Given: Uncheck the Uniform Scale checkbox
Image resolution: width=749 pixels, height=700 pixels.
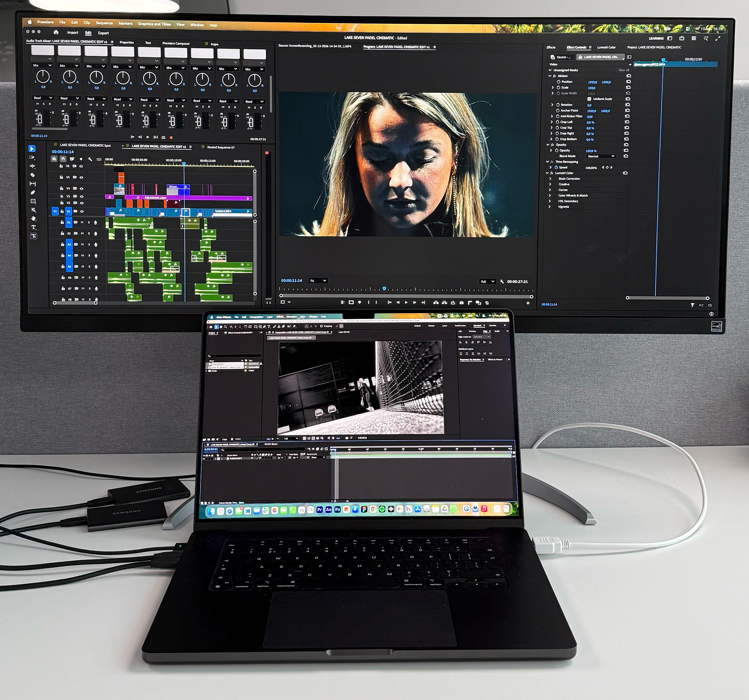Looking at the screenshot, I should [589, 99].
